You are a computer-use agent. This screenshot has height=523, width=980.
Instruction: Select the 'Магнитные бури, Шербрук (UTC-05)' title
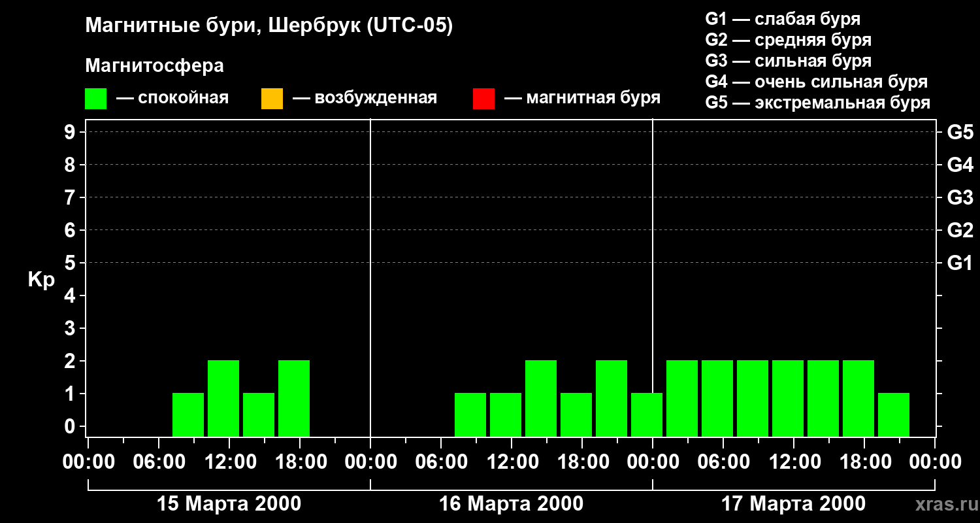pos(269,26)
